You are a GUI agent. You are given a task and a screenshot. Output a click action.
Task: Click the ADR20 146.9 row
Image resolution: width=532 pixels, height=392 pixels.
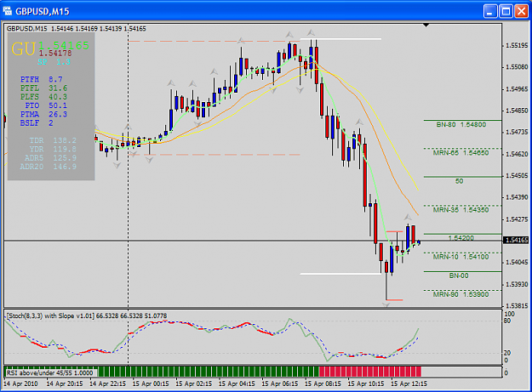click(49, 167)
